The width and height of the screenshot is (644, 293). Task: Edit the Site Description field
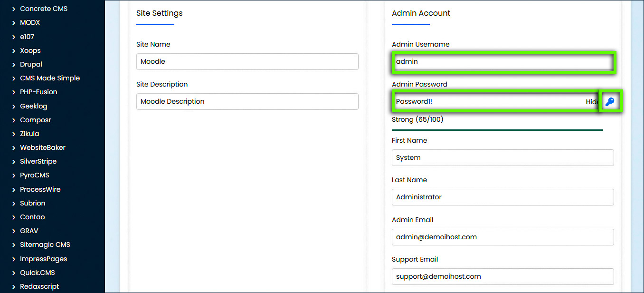pos(247,101)
